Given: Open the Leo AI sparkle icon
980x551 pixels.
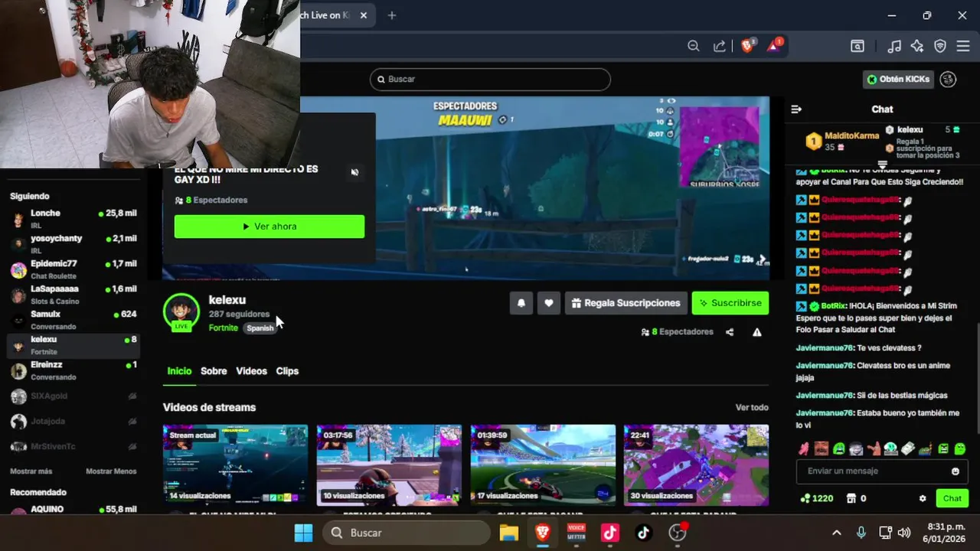Looking at the screenshot, I should pos(916,46).
